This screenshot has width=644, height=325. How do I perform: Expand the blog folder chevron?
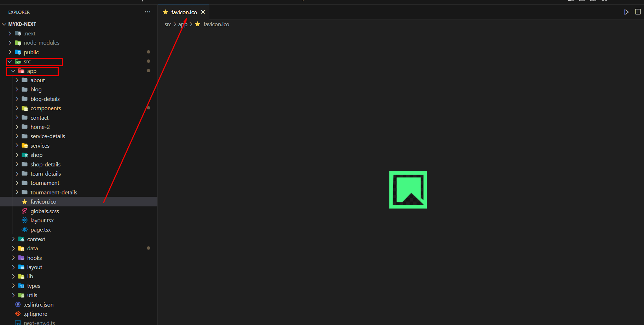pyautogui.click(x=17, y=90)
